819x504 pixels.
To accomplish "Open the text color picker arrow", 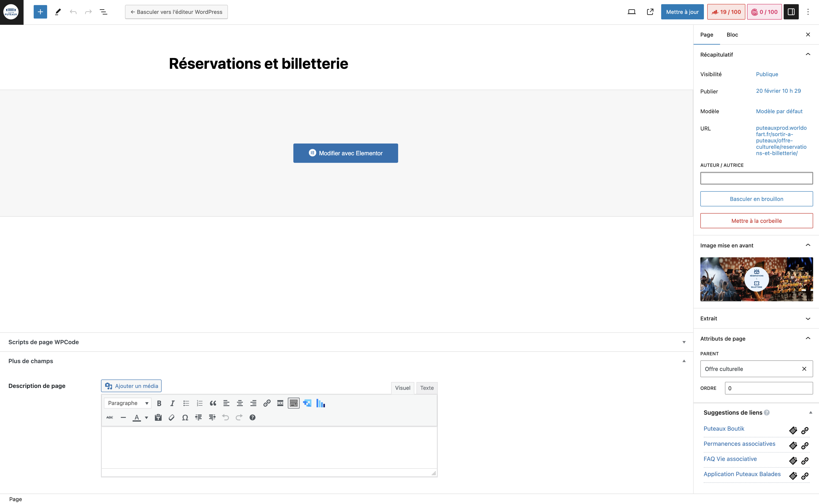I will [146, 418].
